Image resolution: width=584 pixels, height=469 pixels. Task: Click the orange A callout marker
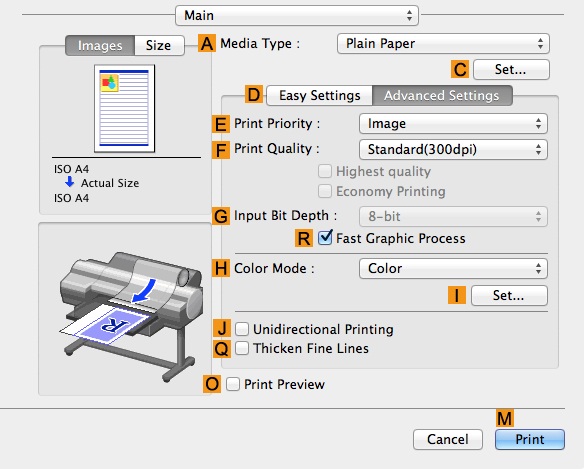tap(207, 44)
